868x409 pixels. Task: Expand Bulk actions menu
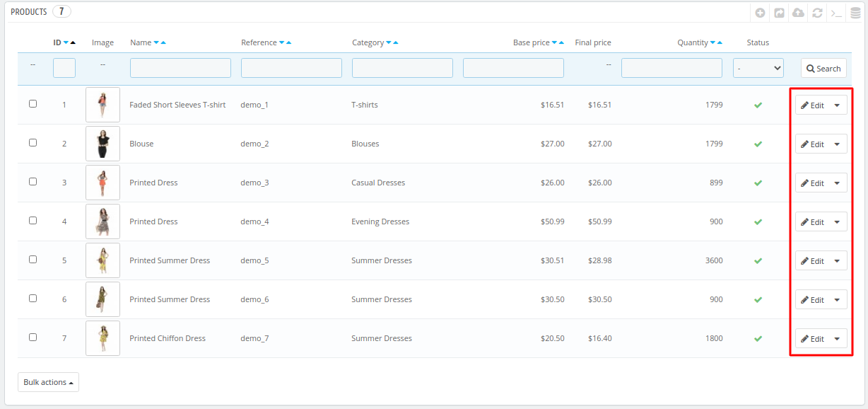[48, 382]
